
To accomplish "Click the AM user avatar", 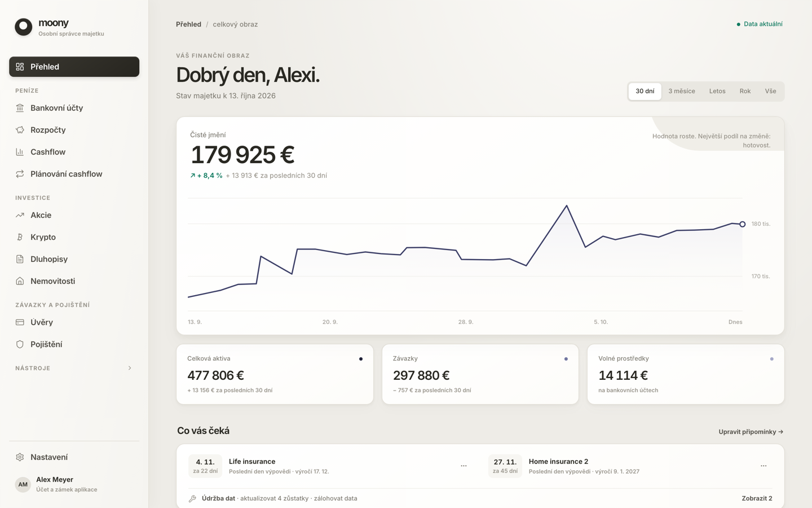I will [23, 484].
